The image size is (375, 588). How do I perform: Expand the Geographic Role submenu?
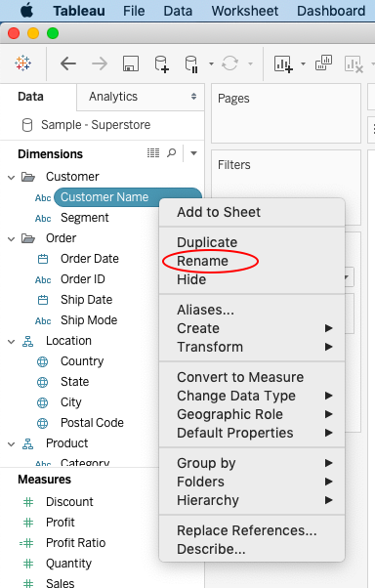pos(251,414)
